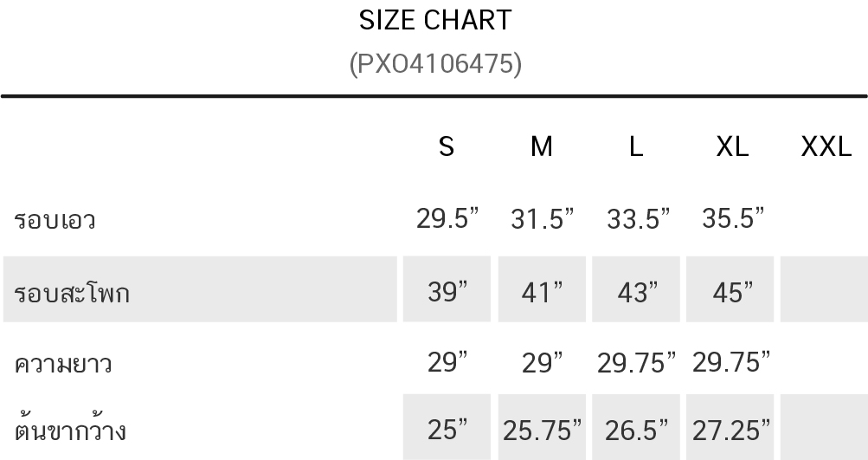The width and height of the screenshot is (868, 460).
Task: Click the SIZE CHART title
Action: [x=435, y=21]
